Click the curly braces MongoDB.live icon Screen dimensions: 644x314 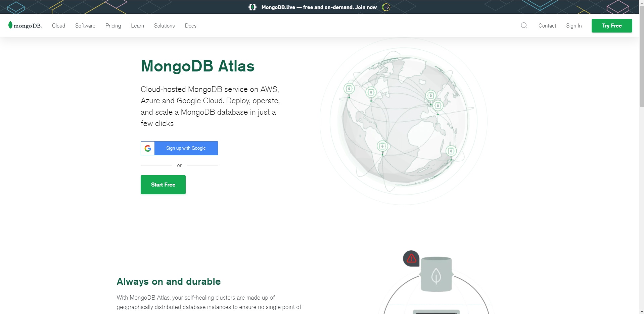[x=252, y=7]
